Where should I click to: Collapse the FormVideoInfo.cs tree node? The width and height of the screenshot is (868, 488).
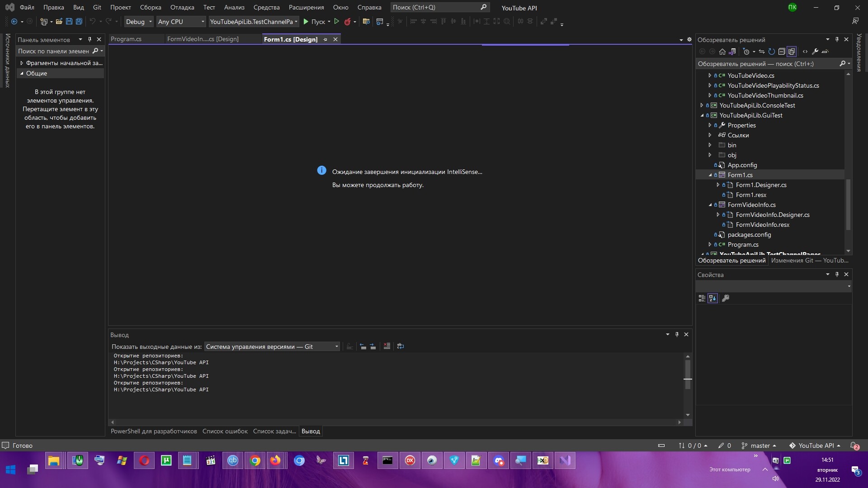tap(710, 205)
